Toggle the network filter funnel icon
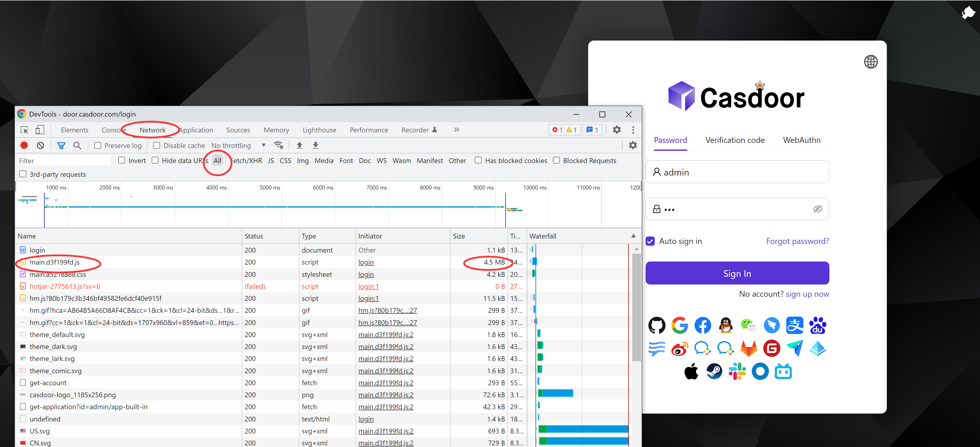Screen dimensions: 980x447 point(61,145)
